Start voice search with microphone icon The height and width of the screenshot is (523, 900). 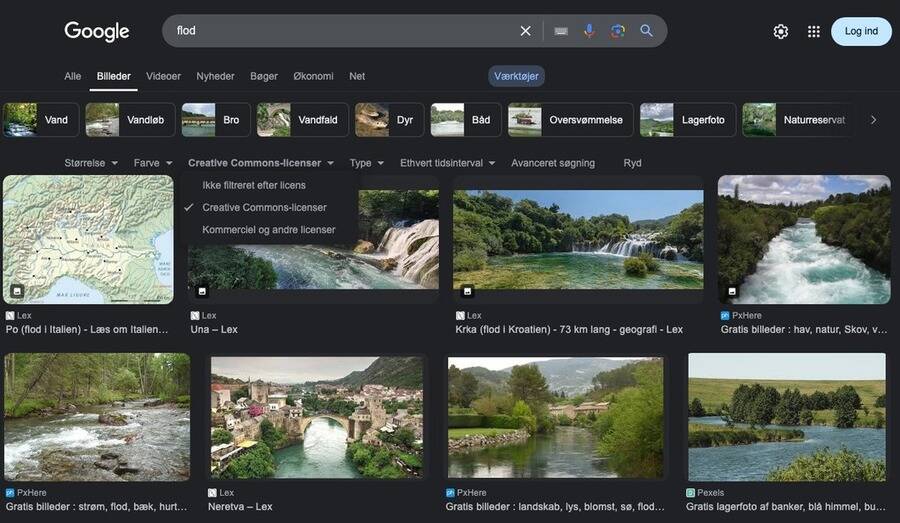pos(589,31)
